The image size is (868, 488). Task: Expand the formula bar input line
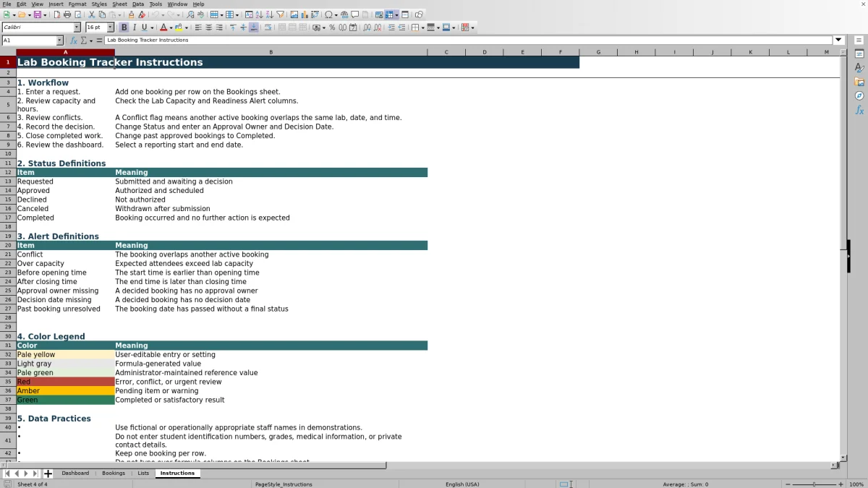[x=839, y=40]
